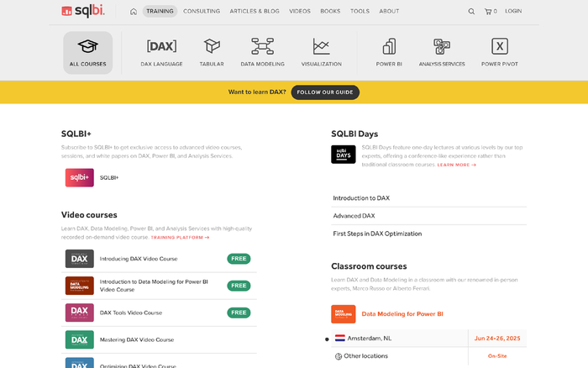588x368 pixels.
Task: Select the DAX Language category icon
Action: pos(161,46)
